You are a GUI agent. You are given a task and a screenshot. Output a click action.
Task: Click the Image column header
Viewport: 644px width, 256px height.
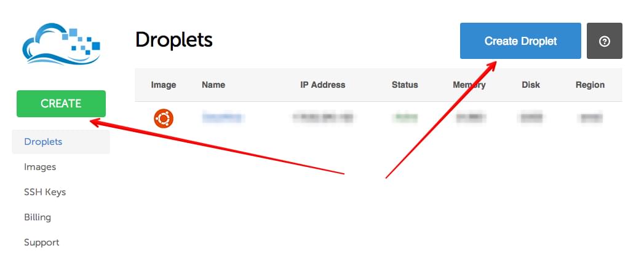tap(164, 85)
